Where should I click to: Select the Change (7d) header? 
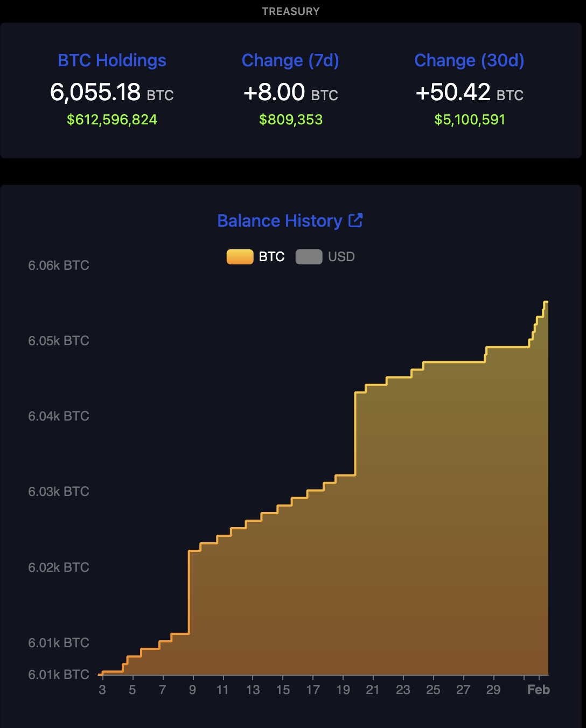[291, 60]
